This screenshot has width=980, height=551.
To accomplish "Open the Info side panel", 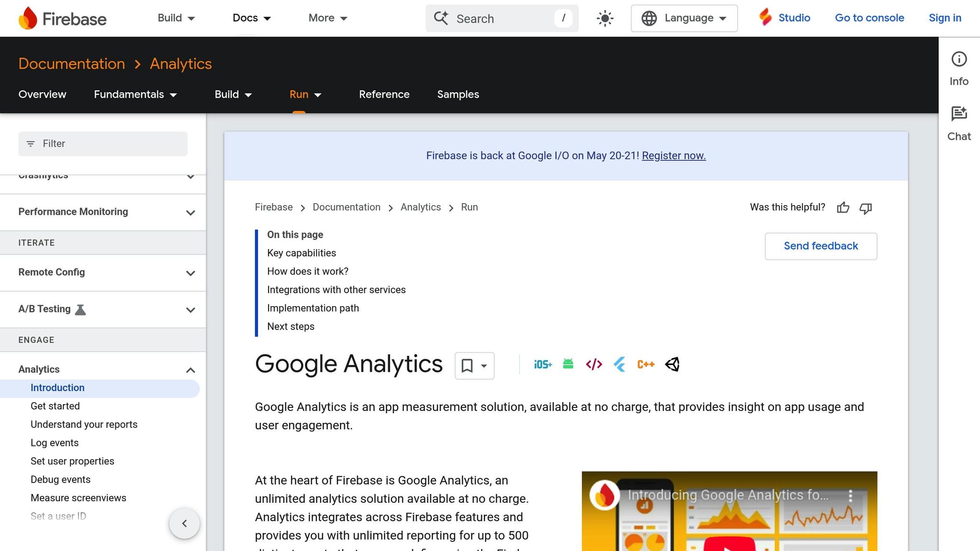I will pos(959,69).
